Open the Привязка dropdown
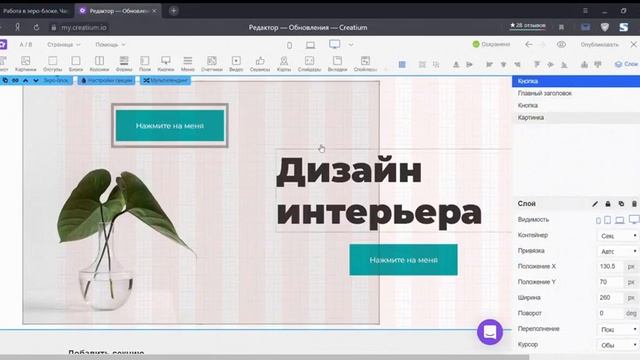The width and height of the screenshot is (640, 360). click(x=618, y=251)
